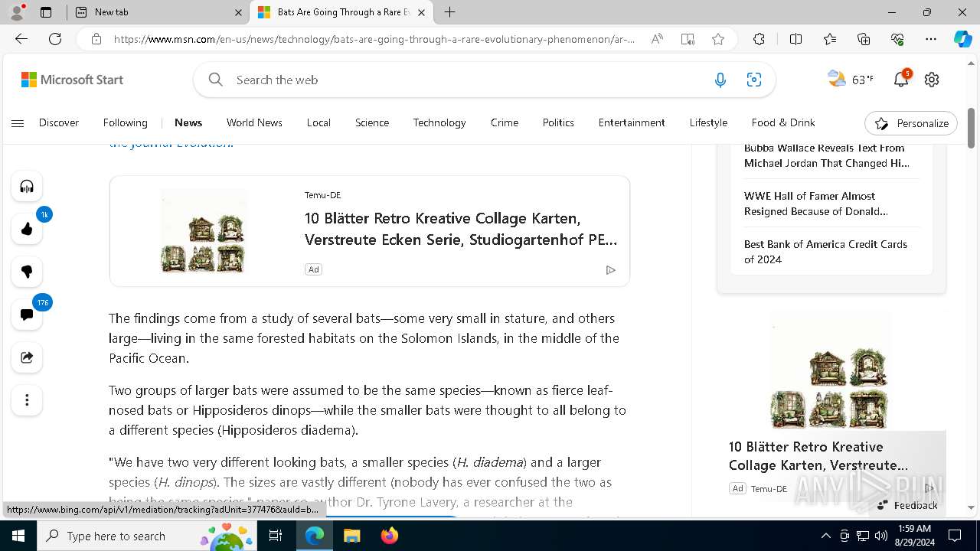Enter Immersive Reader mode

pyautogui.click(x=688, y=39)
